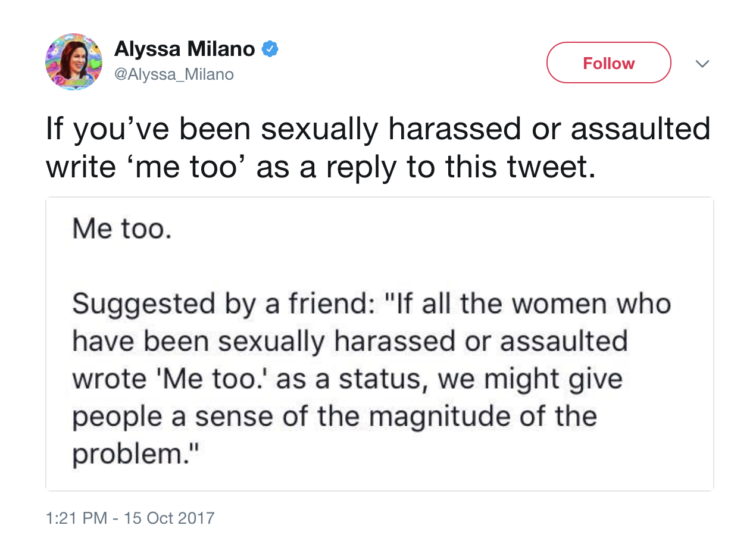Image resolution: width=756 pixels, height=544 pixels.
Task: Click 'If all the women who' in image
Action: pyautogui.click(x=531, y=304)
